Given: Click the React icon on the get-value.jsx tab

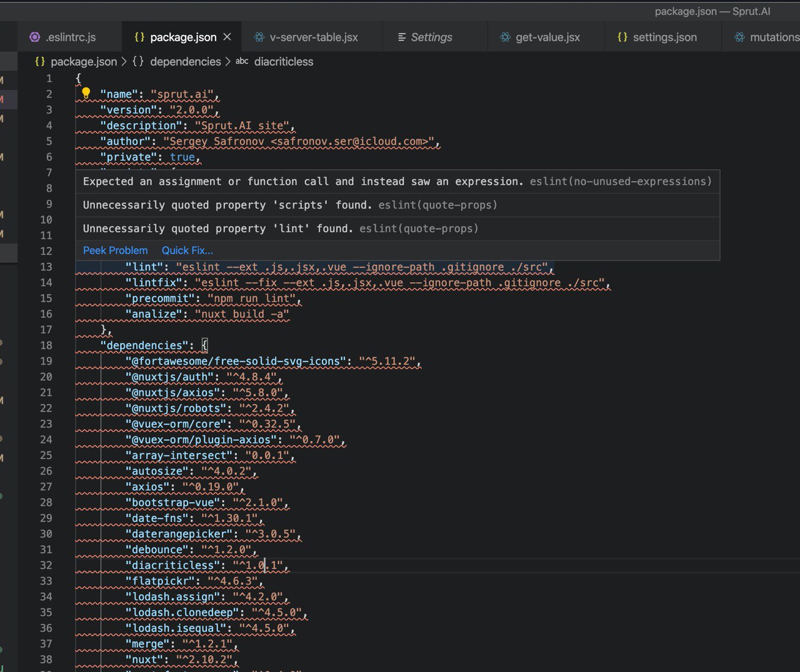Looking at the screenshot, I should click(x=505, y=37).
